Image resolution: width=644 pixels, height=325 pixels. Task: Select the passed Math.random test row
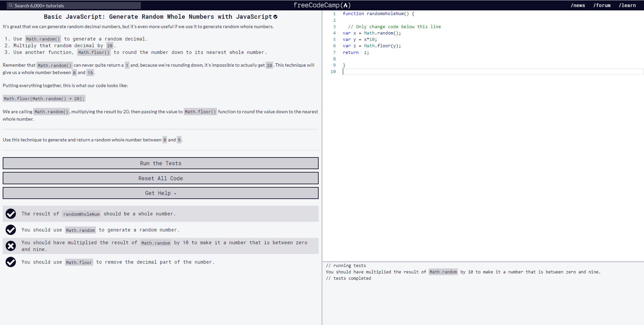click(160, 230)
